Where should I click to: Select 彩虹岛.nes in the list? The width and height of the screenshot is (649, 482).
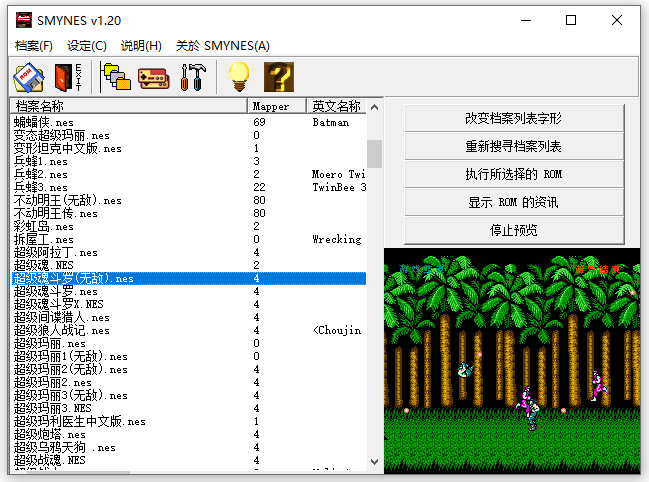pyautogui.click(x=43, y=226)
